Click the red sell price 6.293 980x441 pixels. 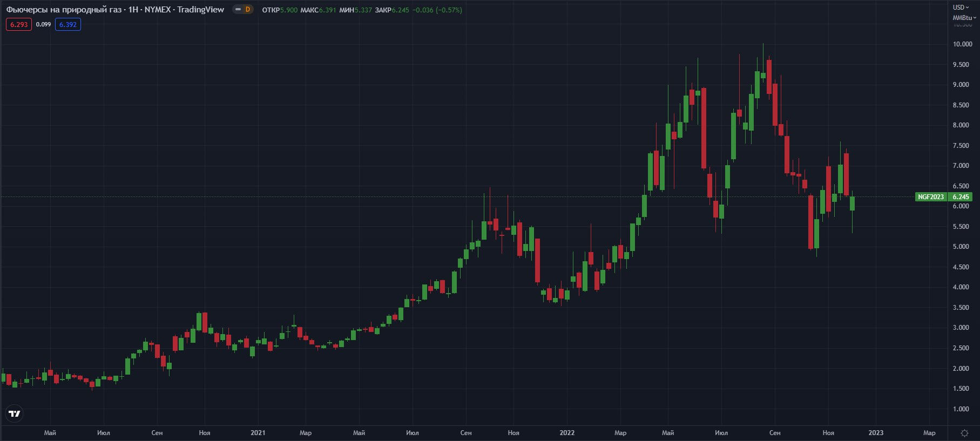(19, 25)
